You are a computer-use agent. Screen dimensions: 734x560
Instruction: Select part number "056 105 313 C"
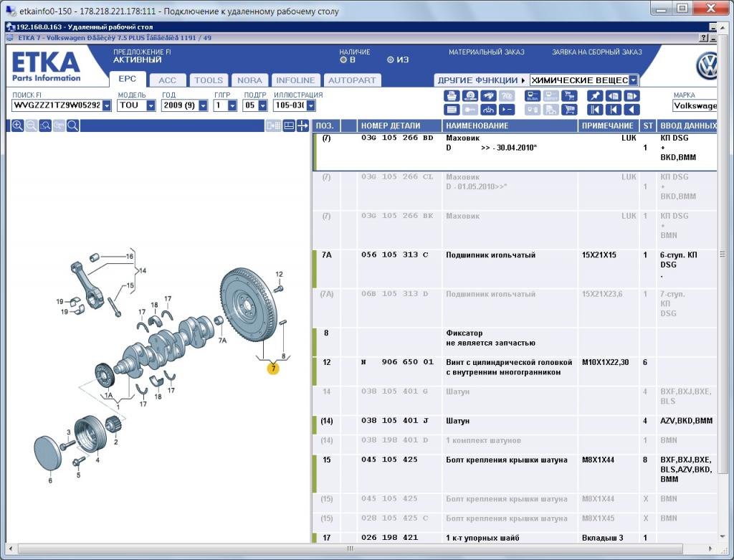[395, 255]
